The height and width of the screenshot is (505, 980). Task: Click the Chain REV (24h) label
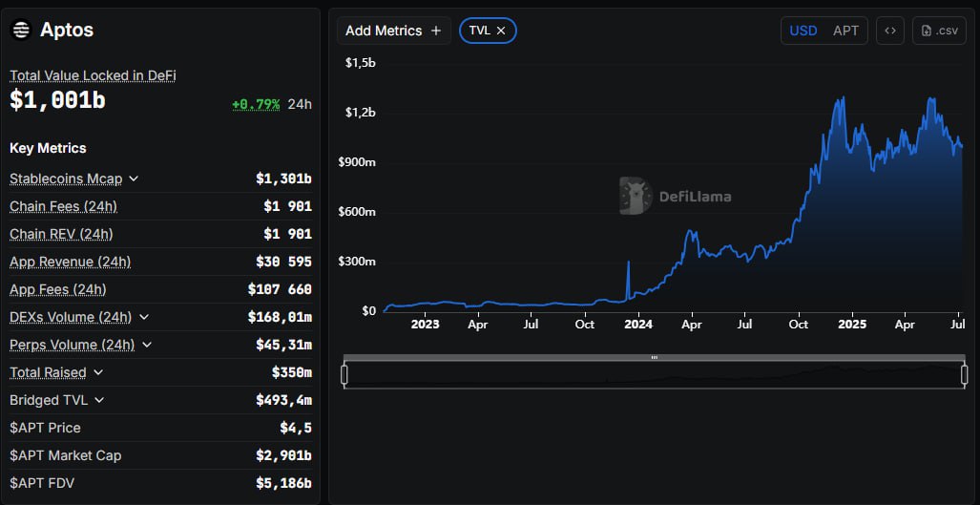pos(61,234)
